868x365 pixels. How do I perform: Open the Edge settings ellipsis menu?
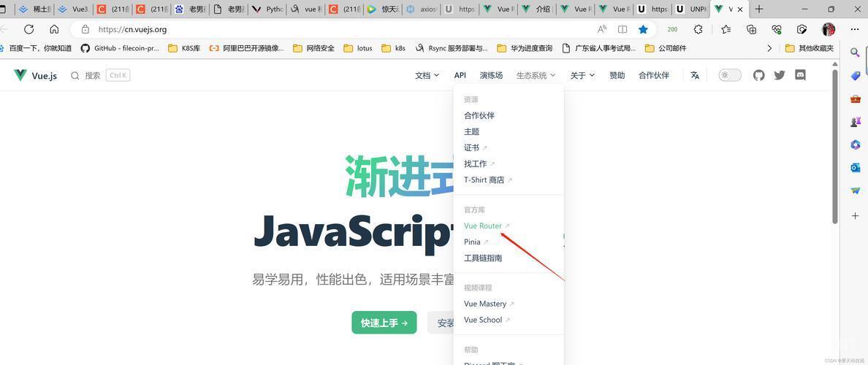coord(853,29)
